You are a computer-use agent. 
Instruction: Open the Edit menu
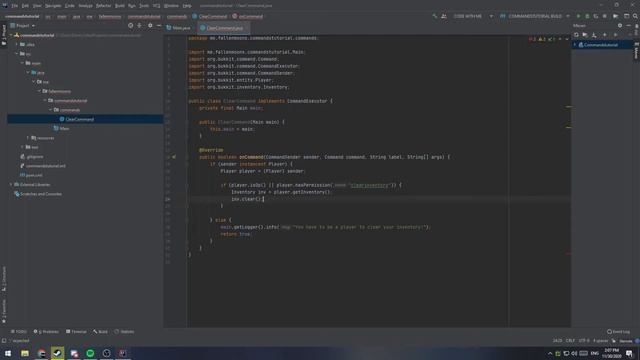click(x=25, y=6)
